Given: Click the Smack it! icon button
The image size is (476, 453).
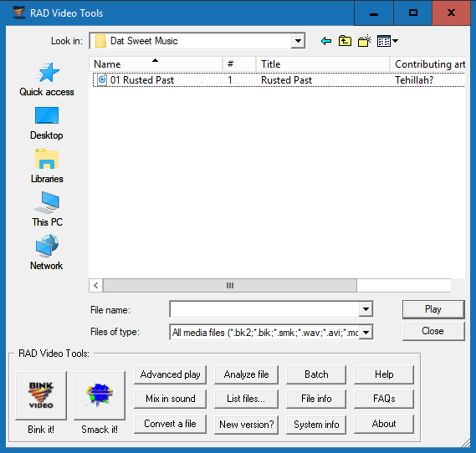Looking at the screenshot, I should [100, 395].
